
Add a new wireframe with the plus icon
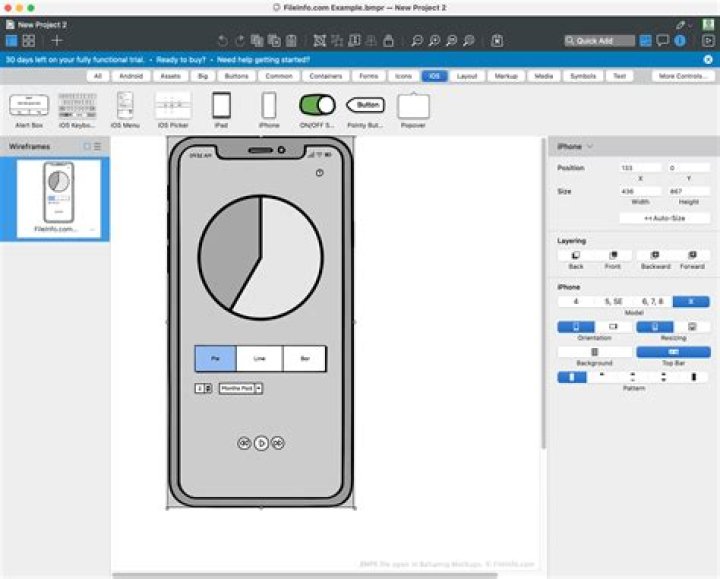pyautogui.click(x=57, y=41)
